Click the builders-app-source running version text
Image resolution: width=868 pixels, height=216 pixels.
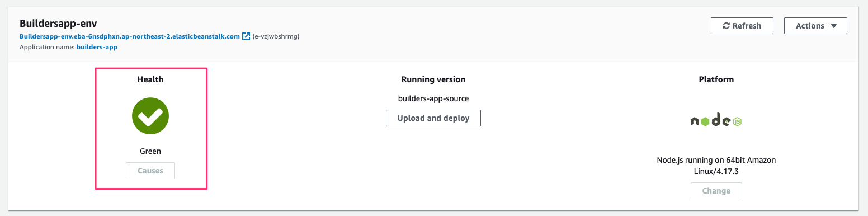(433, 98)
